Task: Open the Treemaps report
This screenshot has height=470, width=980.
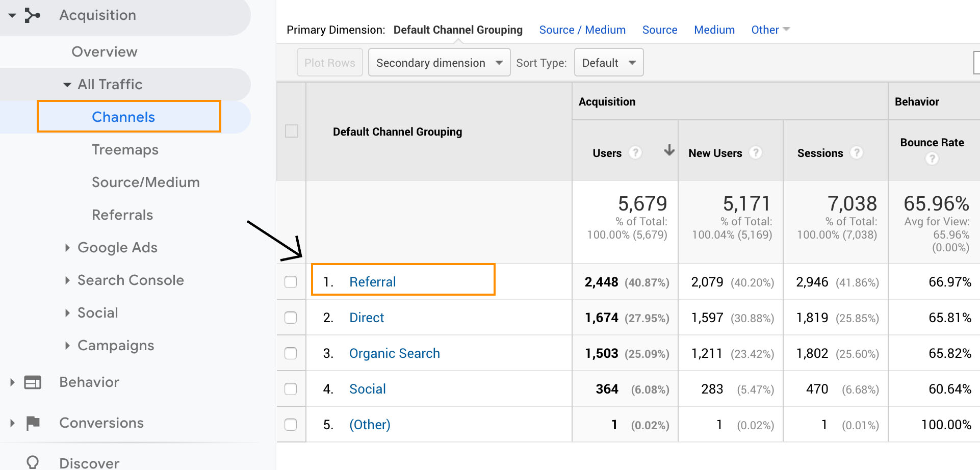Action: click(125, 150)
